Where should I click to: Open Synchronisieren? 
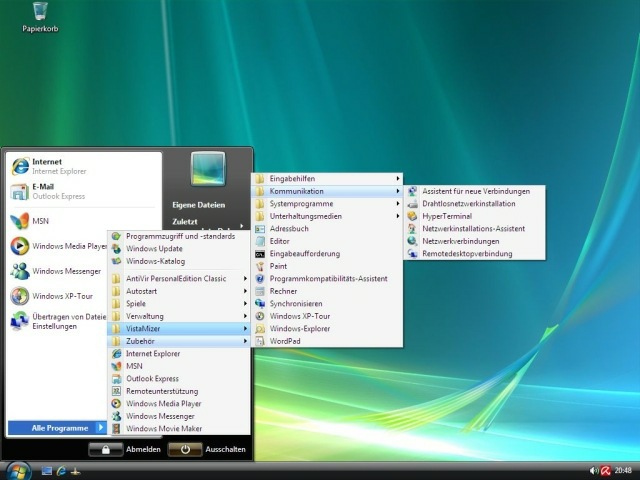tap(327, 304)
